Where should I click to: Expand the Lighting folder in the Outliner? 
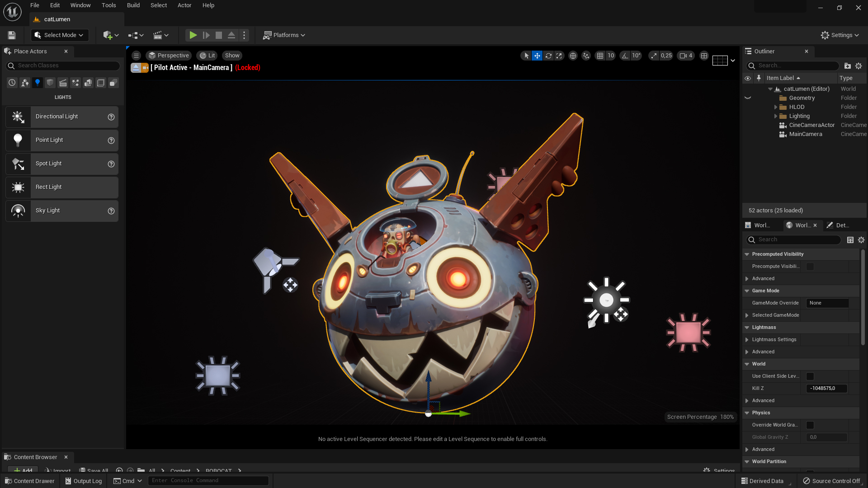[776, 116]
